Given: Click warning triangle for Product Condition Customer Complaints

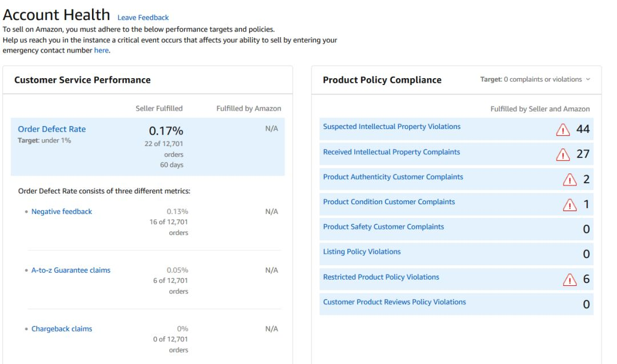Looking at the screenshot, I should [570, 204].
